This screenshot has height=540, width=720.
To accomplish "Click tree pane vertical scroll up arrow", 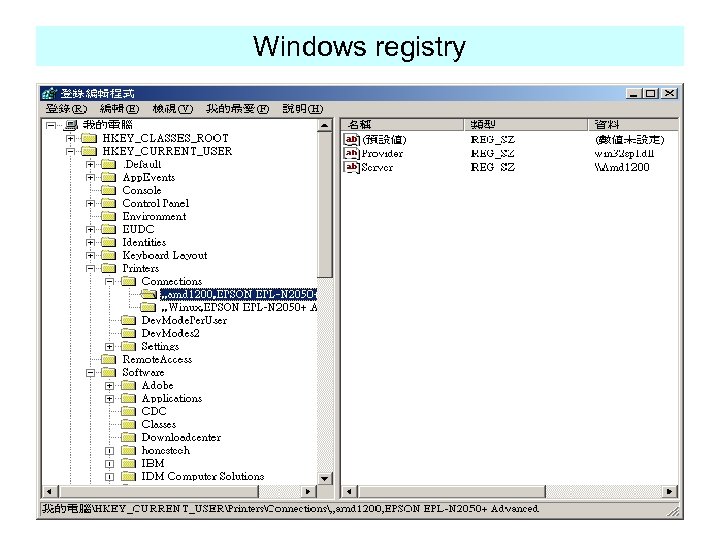I will [x=325, y=125].
